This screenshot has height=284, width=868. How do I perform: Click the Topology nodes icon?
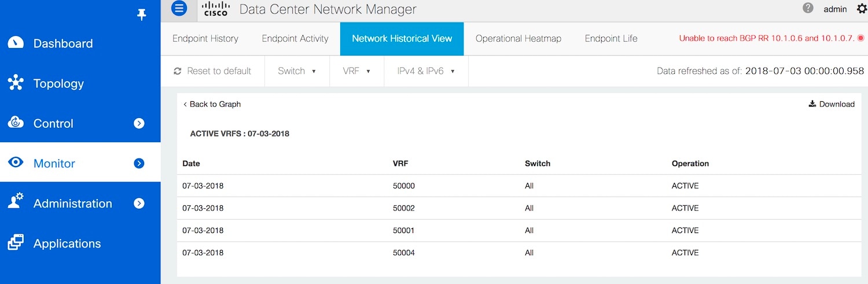16,83
